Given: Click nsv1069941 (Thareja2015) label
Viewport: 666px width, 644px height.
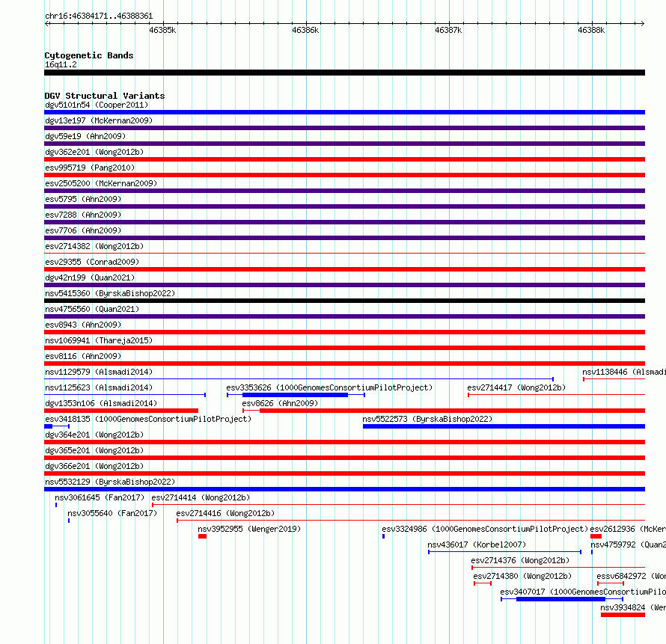Looking at the screenshot, I should coord(99,340).
